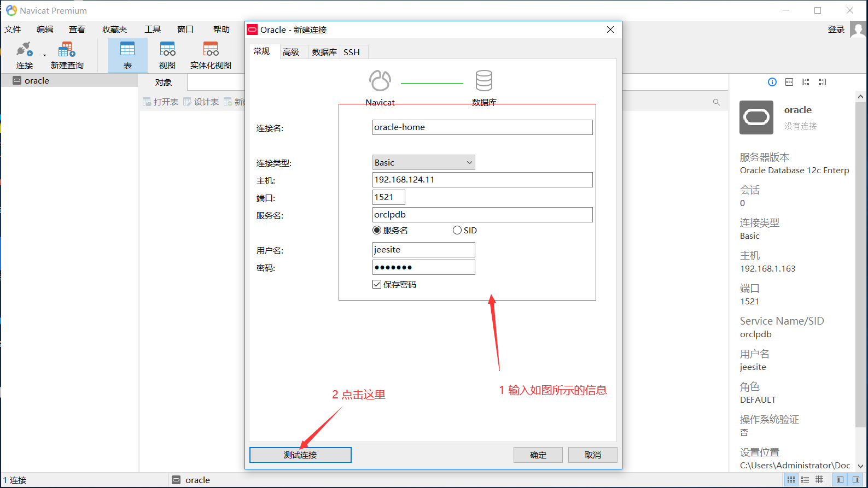Click the Oracle icon in dialog title bar
Screen dimensions: 868x488
(x=252, y=30)
